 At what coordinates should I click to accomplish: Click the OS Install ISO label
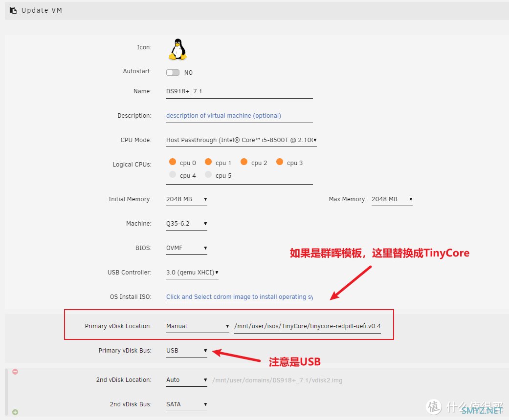tap(131, 297)
